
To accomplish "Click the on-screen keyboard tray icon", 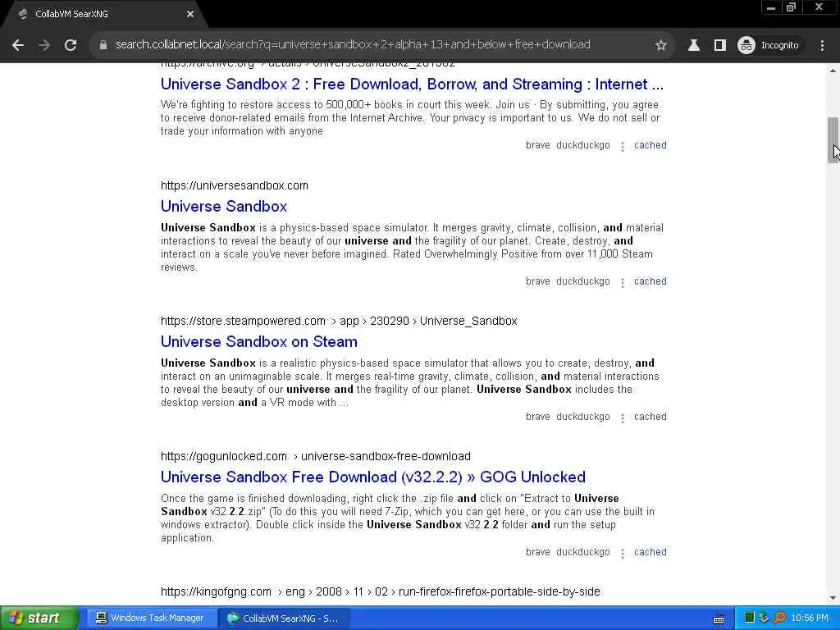I will [719, 619].
